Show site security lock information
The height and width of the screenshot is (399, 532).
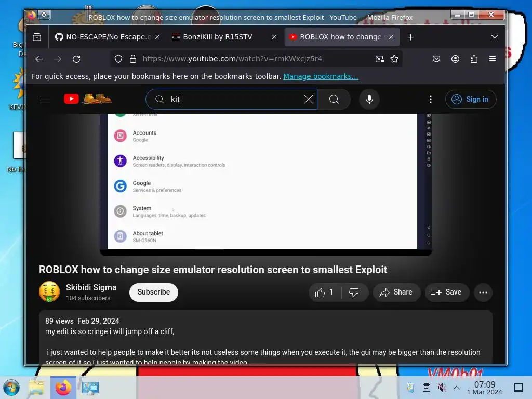pos(133,59)
